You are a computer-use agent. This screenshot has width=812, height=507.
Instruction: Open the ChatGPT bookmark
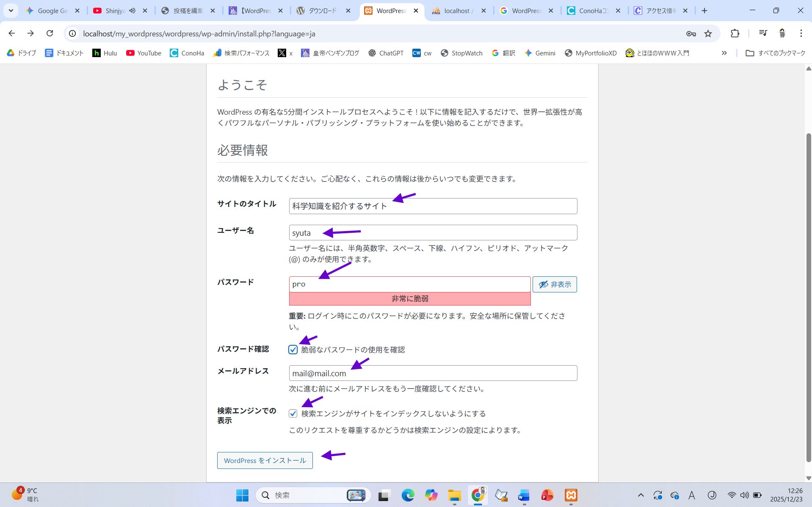(386, 53)
